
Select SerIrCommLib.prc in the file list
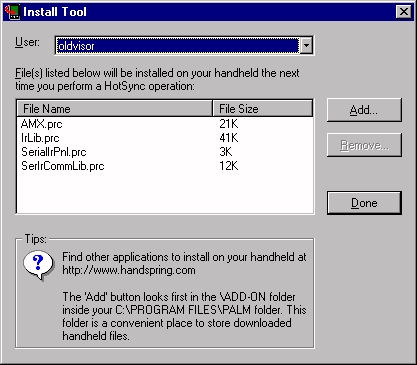[63, 166]
